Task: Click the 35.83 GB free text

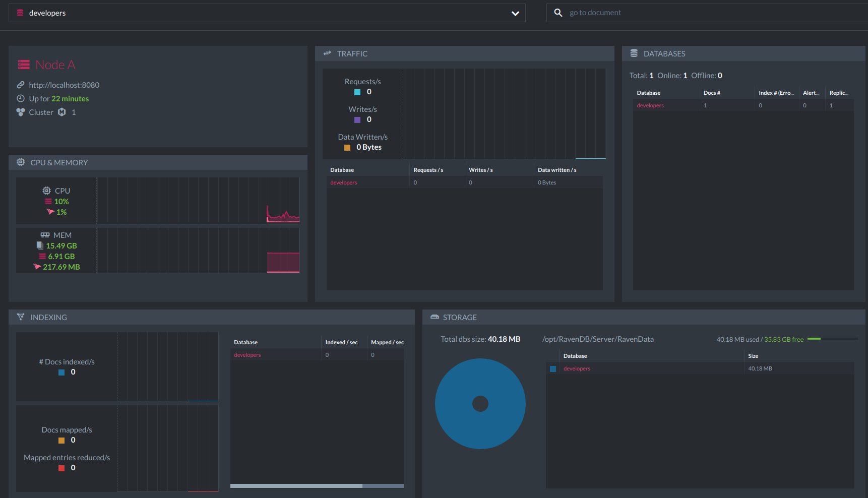Action: tap(784, 340)
